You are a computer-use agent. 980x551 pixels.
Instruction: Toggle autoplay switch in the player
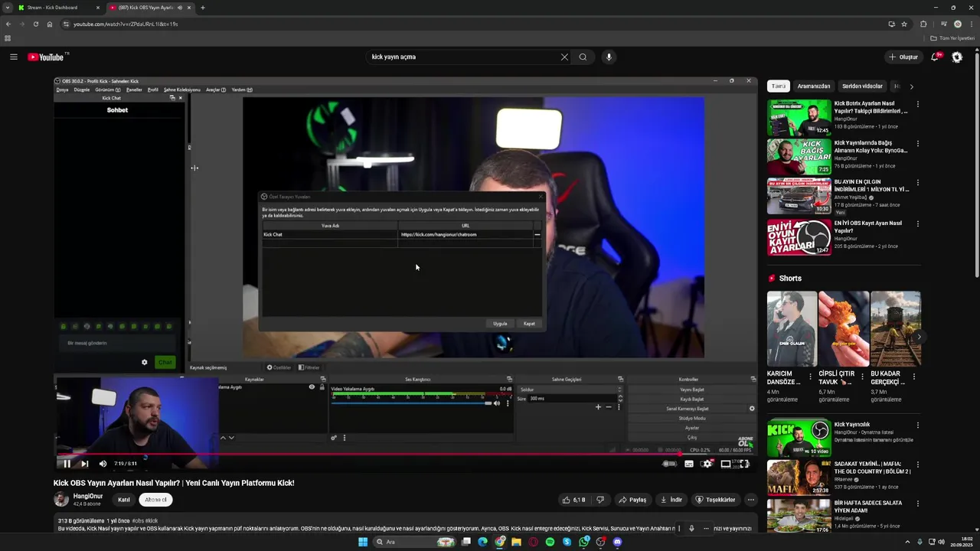(x=669, y=463)
